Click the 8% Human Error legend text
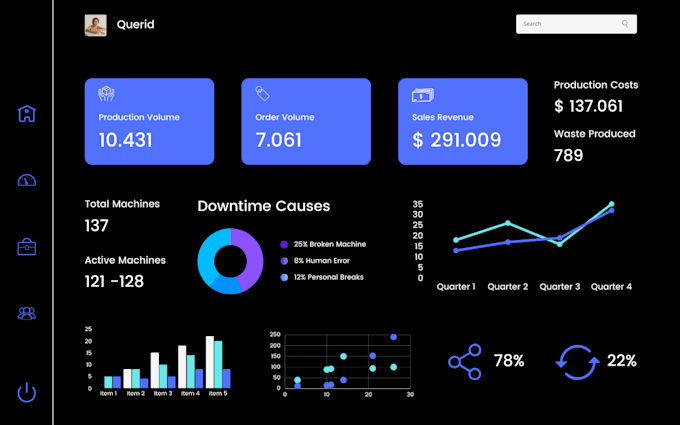 point(321,261)
